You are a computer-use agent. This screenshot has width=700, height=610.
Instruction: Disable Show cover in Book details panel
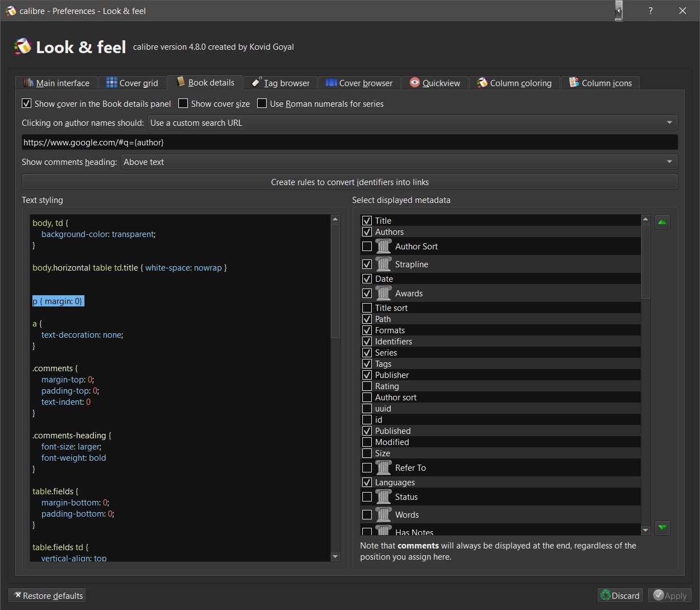(27, 103)
